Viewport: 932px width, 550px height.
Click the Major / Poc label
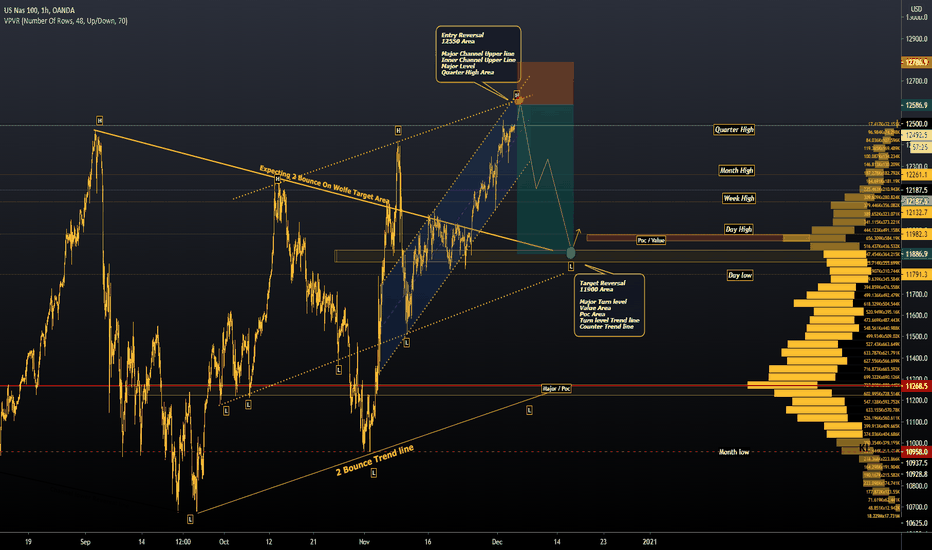[x=556, y=388]
